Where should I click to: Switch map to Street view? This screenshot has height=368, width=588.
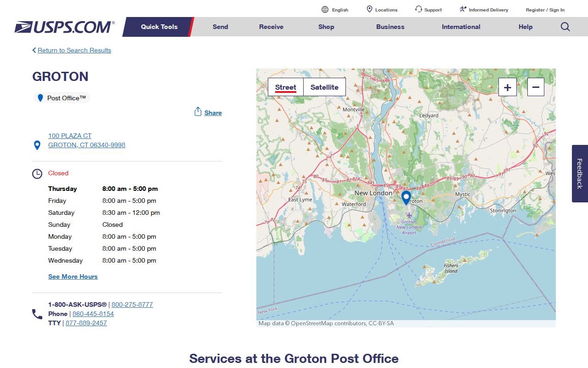[286, 87]
